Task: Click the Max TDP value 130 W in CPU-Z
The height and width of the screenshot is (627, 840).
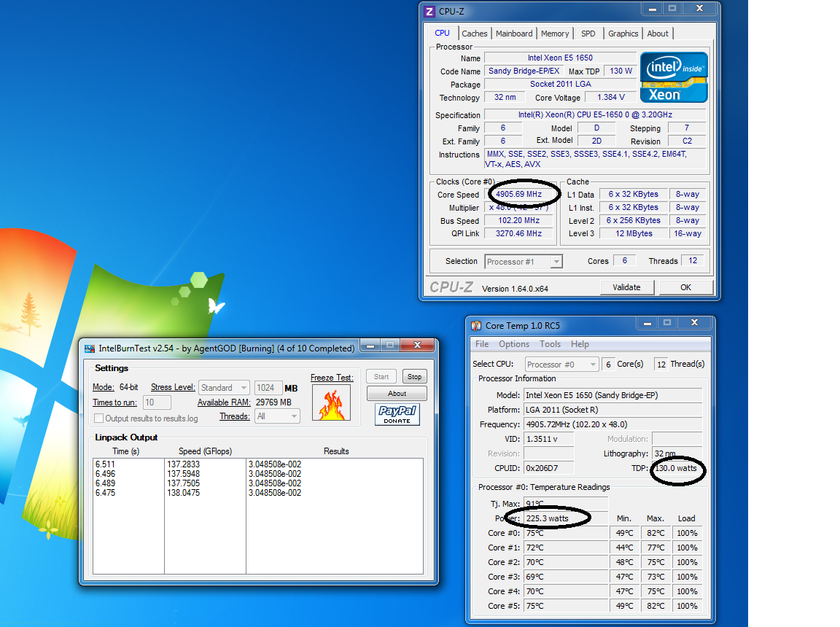Action: click(621, 71)
